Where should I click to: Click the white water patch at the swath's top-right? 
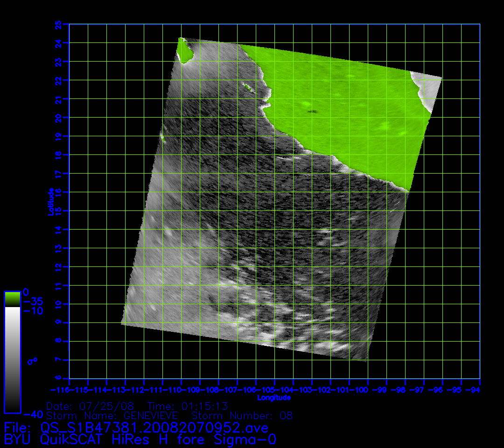[x=430, y=91]
